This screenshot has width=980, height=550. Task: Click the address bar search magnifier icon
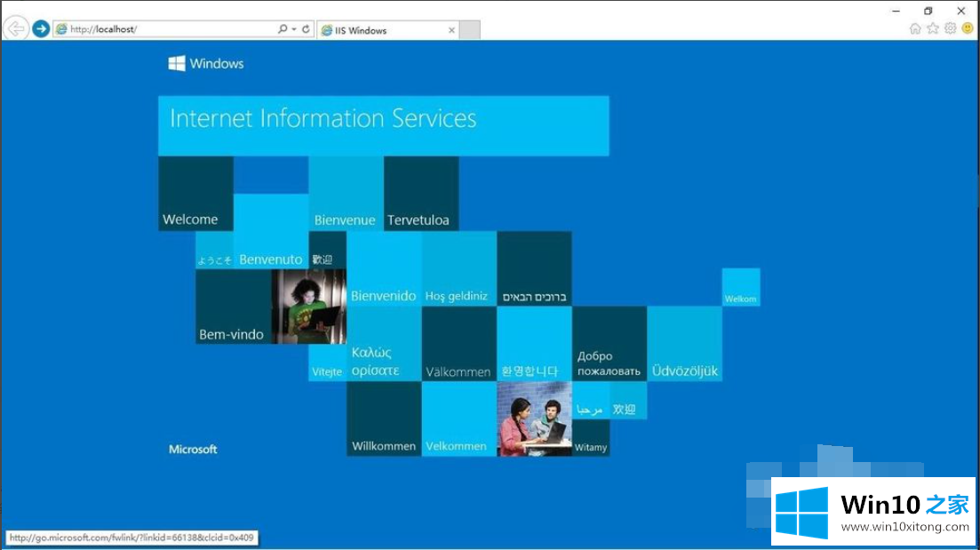tap(283, 28)
